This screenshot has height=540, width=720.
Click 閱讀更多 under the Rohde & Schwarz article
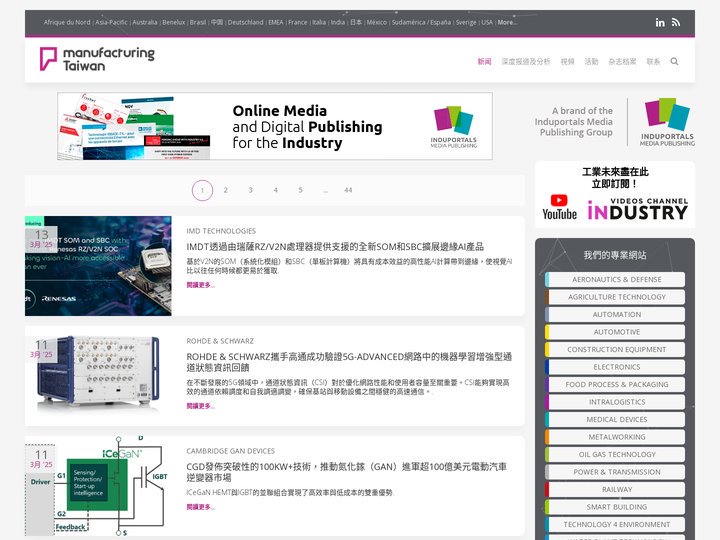click(x=200, y=406)
